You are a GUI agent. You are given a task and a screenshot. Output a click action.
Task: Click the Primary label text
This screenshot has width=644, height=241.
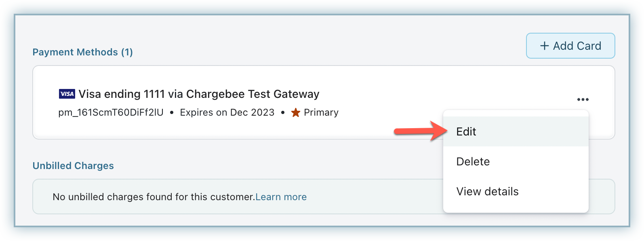click(x=321, y=113)
